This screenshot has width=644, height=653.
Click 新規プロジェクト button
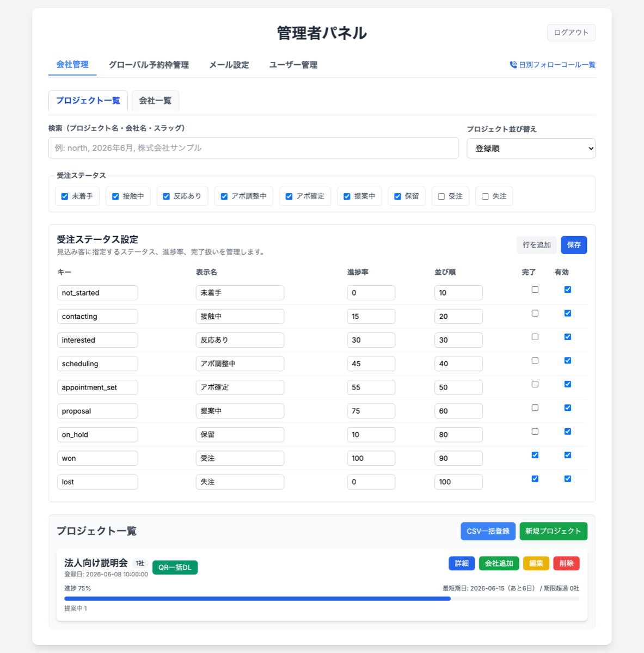pyautogui.click(x=554, y=531)
